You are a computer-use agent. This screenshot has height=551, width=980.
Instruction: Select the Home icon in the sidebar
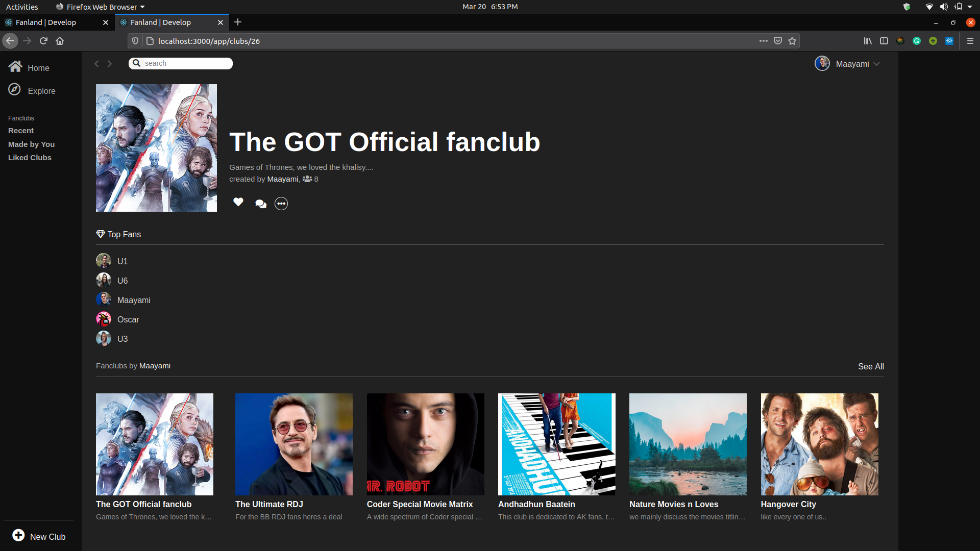[x=15, y=66]
